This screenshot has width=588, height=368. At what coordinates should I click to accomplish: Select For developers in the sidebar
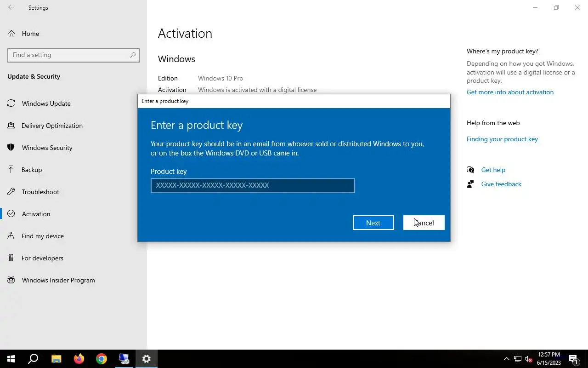73,258
